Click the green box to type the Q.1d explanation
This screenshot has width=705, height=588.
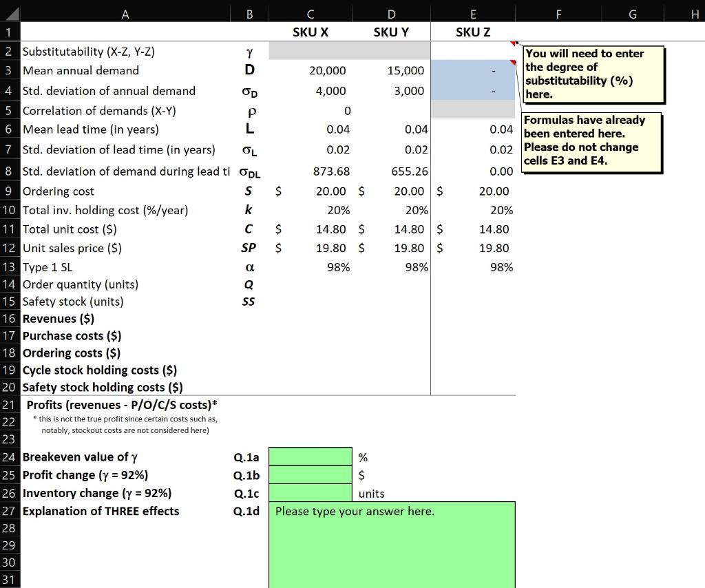pos(392,544)
